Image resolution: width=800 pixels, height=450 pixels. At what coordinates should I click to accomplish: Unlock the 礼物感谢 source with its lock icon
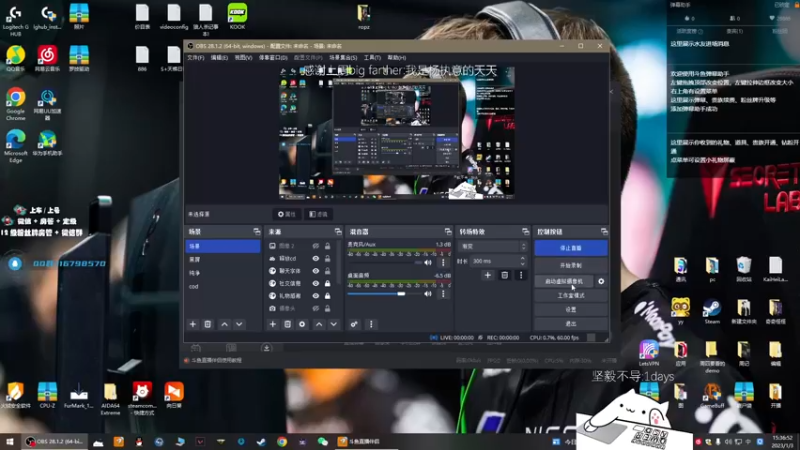tap(328, 296)
